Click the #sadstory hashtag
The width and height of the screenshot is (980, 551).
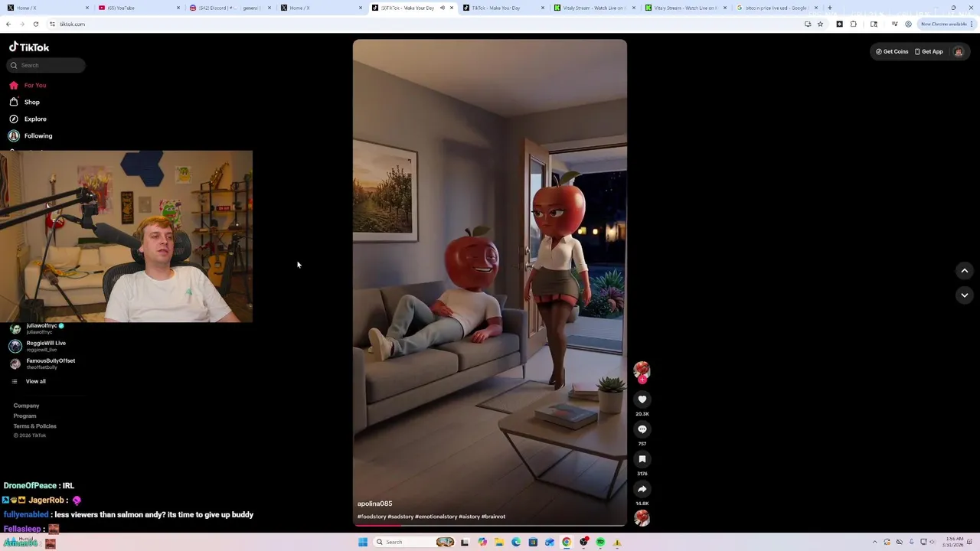400,517
